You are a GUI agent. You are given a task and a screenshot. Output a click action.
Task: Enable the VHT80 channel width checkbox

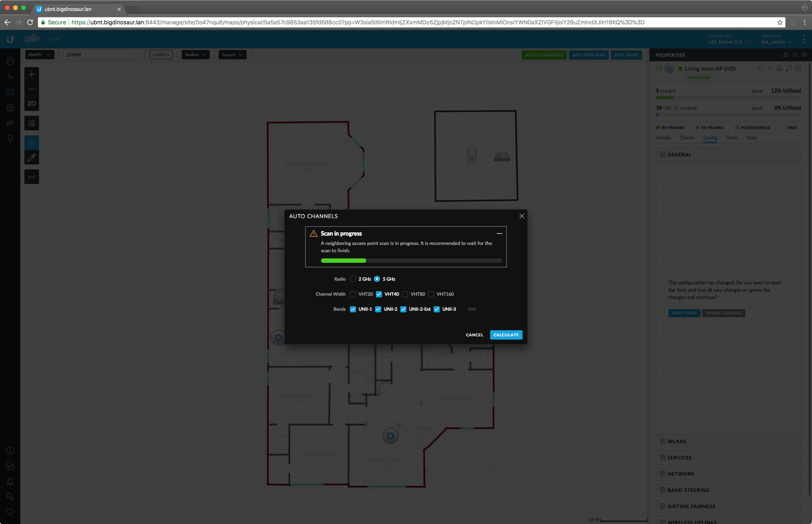tap(405, 294)
